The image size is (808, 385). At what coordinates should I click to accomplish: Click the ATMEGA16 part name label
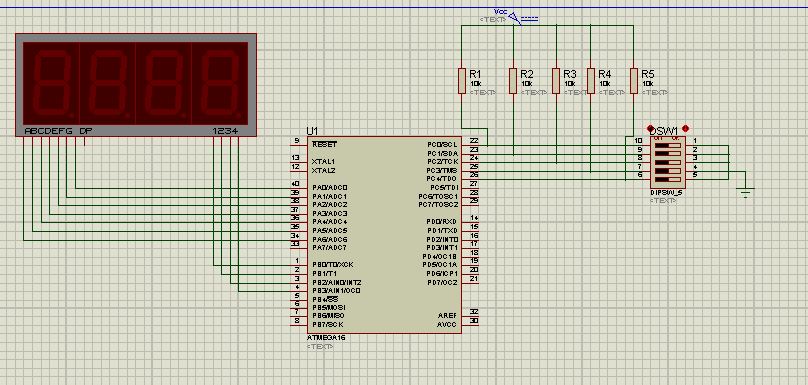point(326,338)
